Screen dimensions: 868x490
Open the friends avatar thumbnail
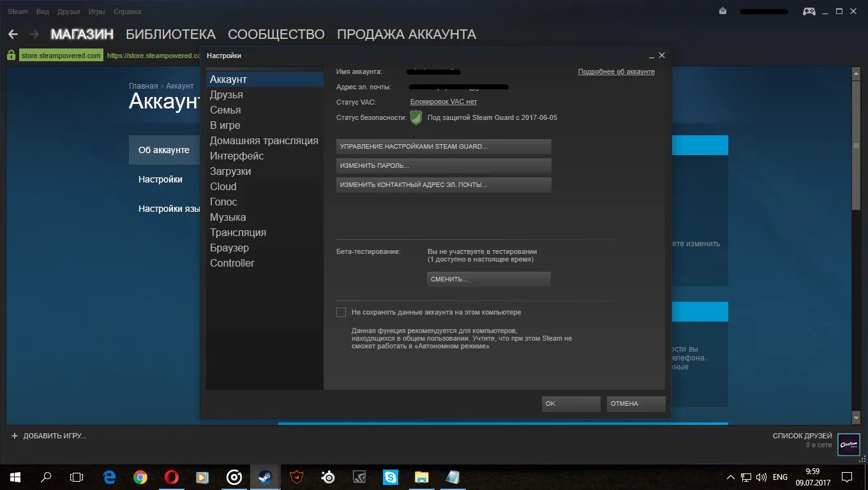tap(848, 444)
